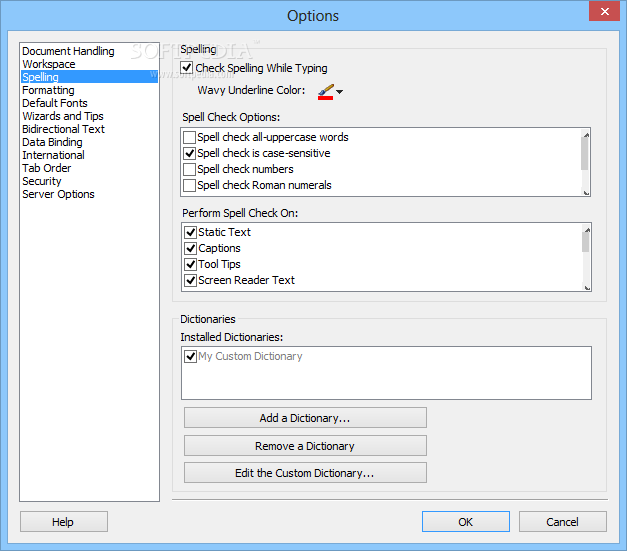This screenshot has width=627, height=551.
Task: Confirm settings with OK button
Action: click(466, 522)
